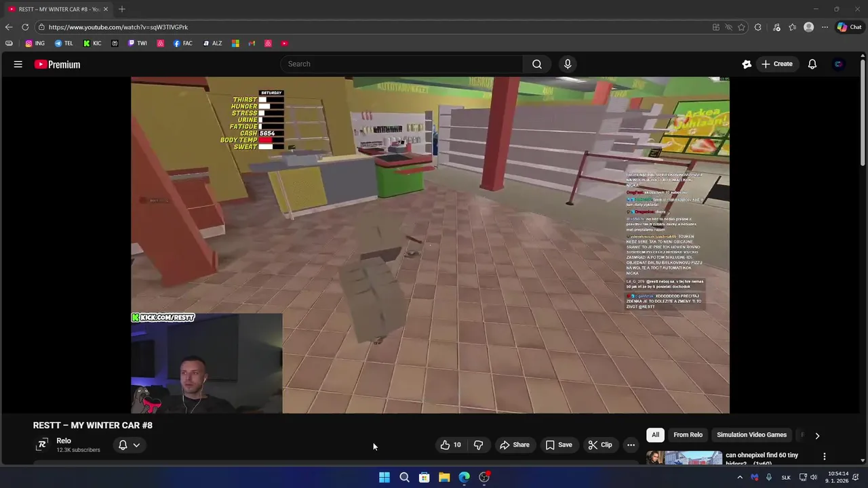Open browser extensions puzzle icon
The height and width of the screenshot is (488, 868).
pos(757,27)
